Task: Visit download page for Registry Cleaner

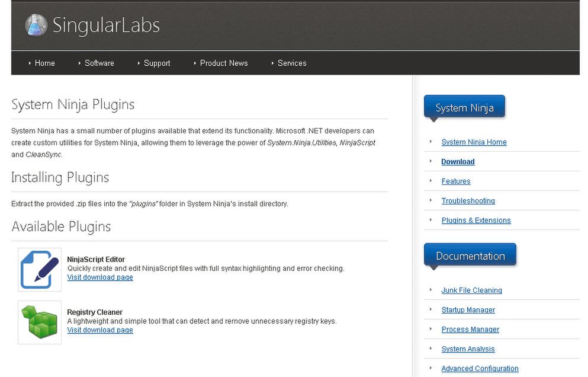Action: pos(100,330)
